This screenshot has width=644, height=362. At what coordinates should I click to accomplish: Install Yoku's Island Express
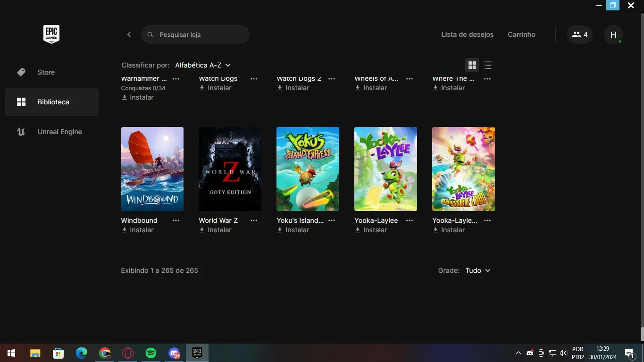293,230
